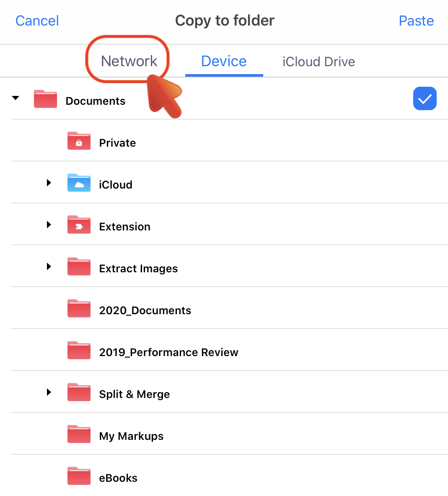The width and height of the screenshot is (448, 496).
Task: Pick the 2019_Performance Review label
Action: [168, 352]
